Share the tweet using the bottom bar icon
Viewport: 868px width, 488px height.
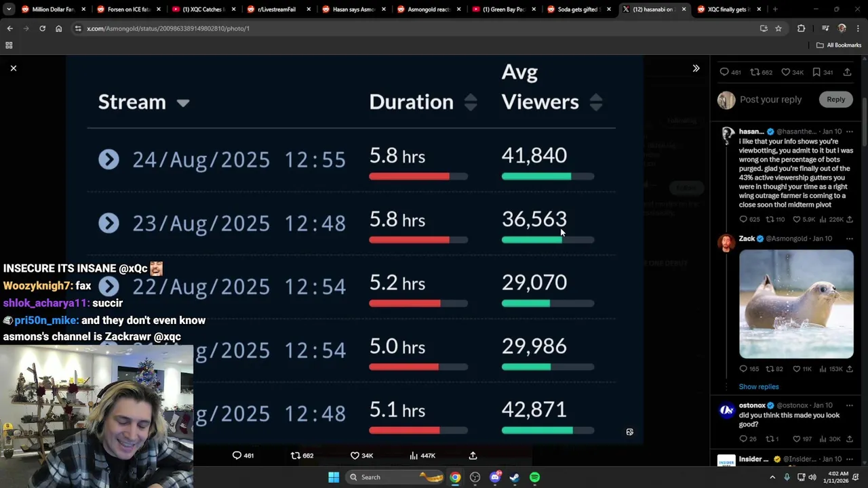[x=473, y=455]
